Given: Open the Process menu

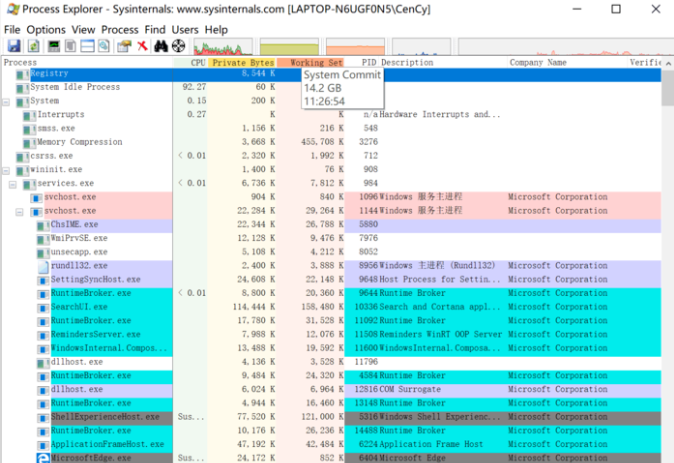Looking at the screenshot, I should (119, 30).
